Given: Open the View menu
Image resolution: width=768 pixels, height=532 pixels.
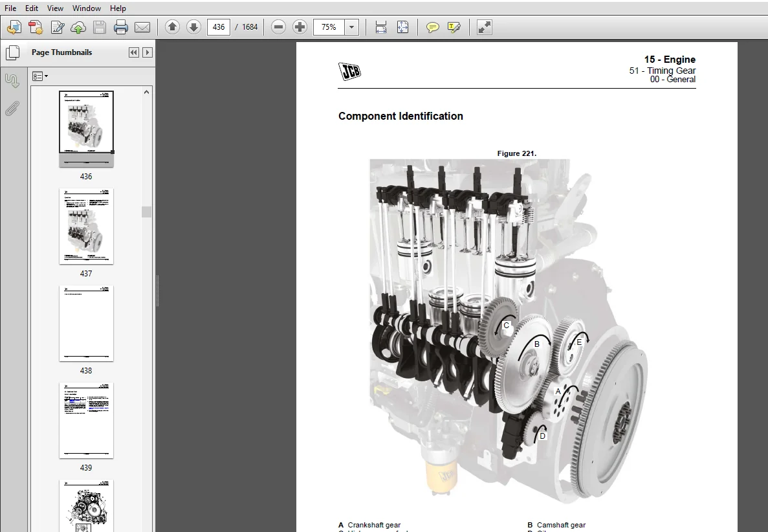Looking at the screenshot, I should tap(55, 8).
